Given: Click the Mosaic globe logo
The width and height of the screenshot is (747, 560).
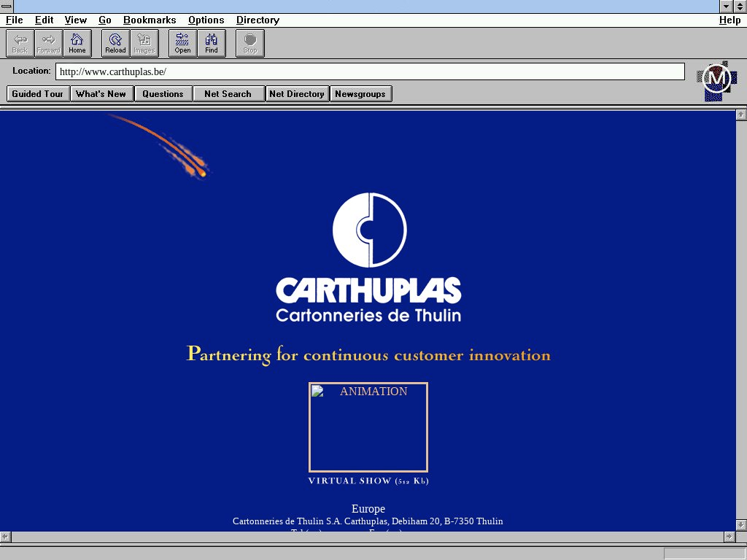Looking at the screenshot, I should point(716,79).
